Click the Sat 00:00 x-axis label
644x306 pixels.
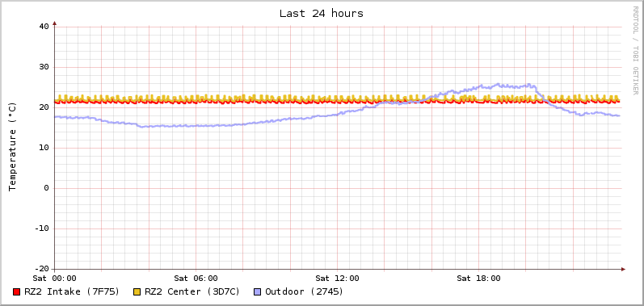coord(55,278)
